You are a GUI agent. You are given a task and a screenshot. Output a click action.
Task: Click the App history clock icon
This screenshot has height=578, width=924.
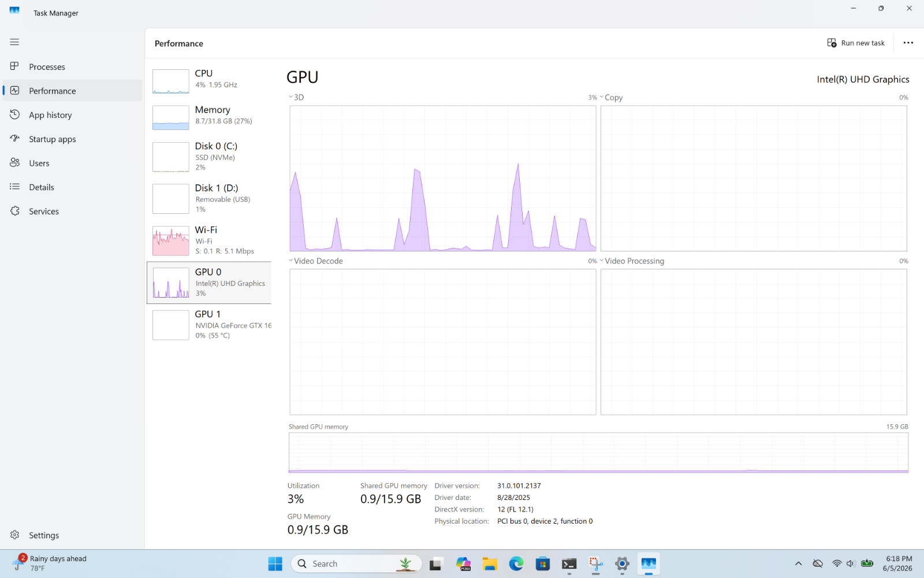pyautogui.click(x=14, y=114)
